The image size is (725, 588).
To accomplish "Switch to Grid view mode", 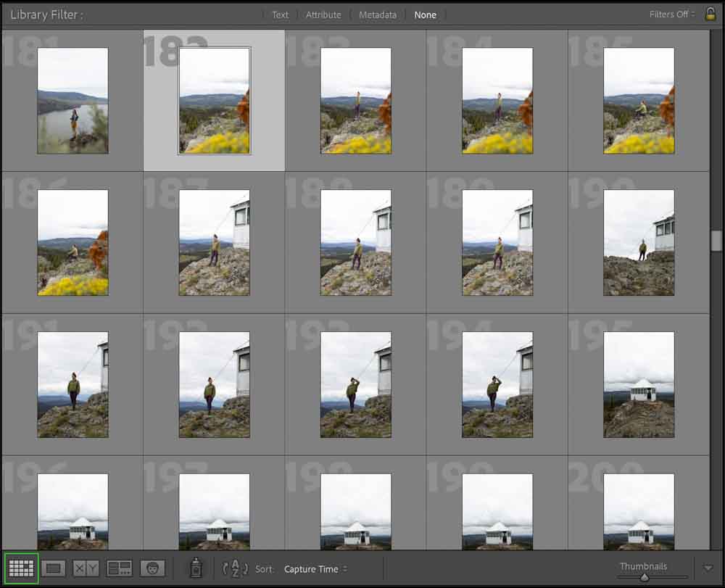I will click(21, 568).
